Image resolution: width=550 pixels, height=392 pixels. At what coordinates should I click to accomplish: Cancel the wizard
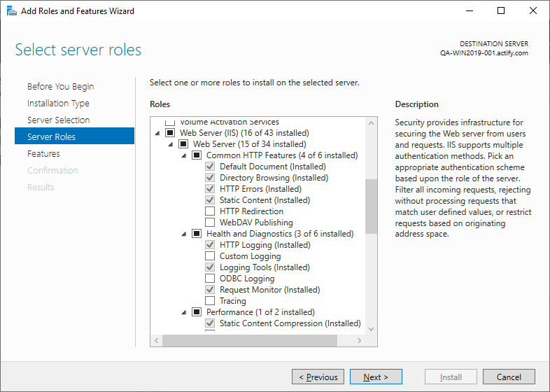[509, 377]
